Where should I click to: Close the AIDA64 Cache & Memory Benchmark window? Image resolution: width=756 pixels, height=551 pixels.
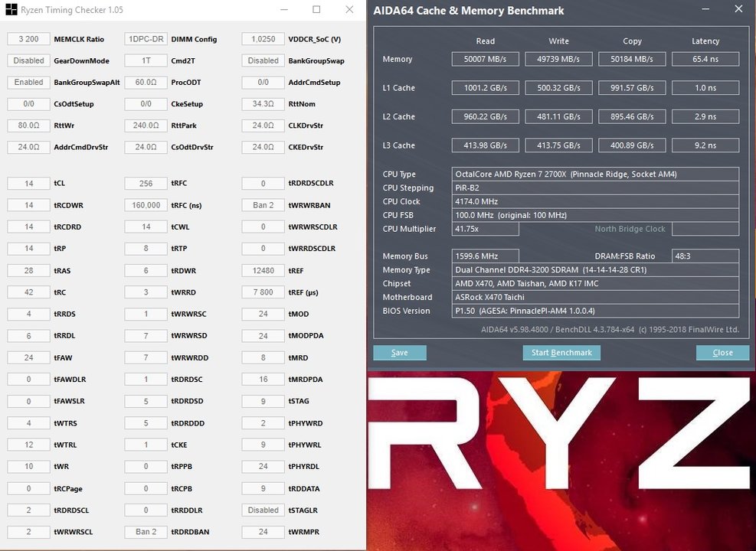738,9
